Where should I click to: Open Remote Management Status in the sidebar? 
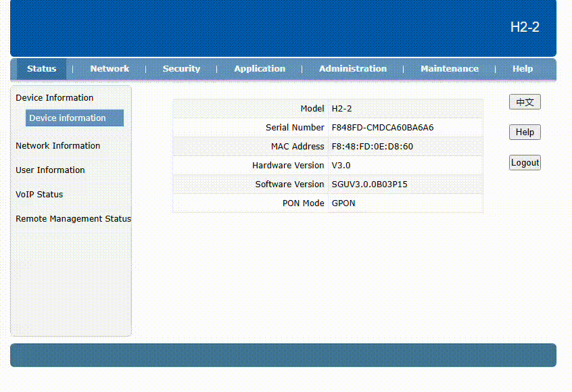pos(73,219)
